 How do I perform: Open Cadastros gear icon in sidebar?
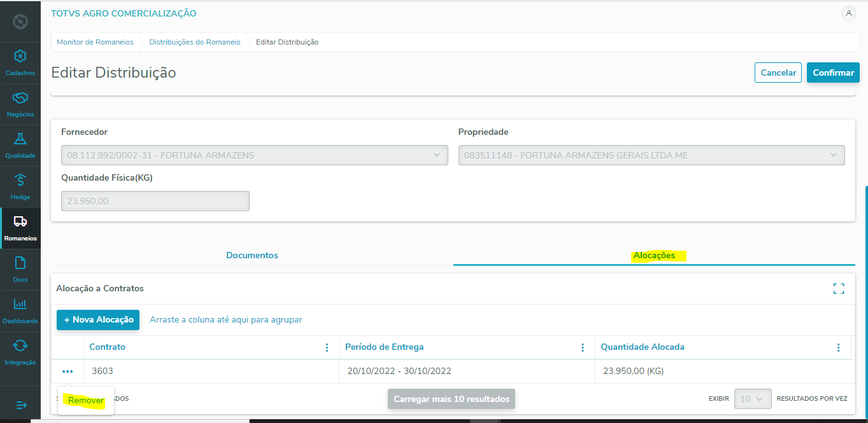point(20,56)
